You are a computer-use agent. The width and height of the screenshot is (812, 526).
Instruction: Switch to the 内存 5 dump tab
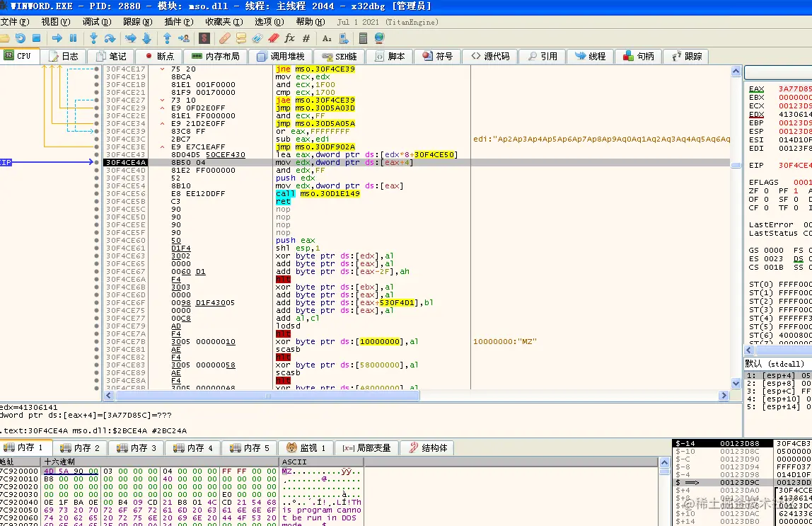click(x=250, y=447)
